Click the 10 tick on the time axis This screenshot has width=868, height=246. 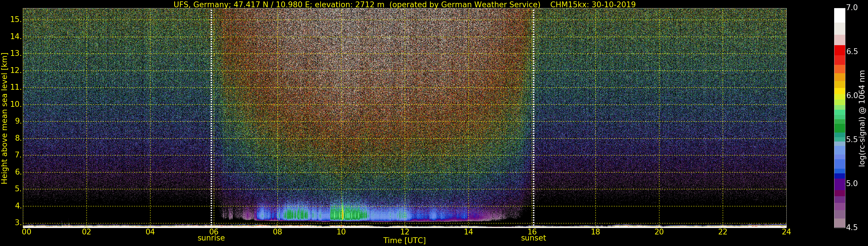[341, 232]
